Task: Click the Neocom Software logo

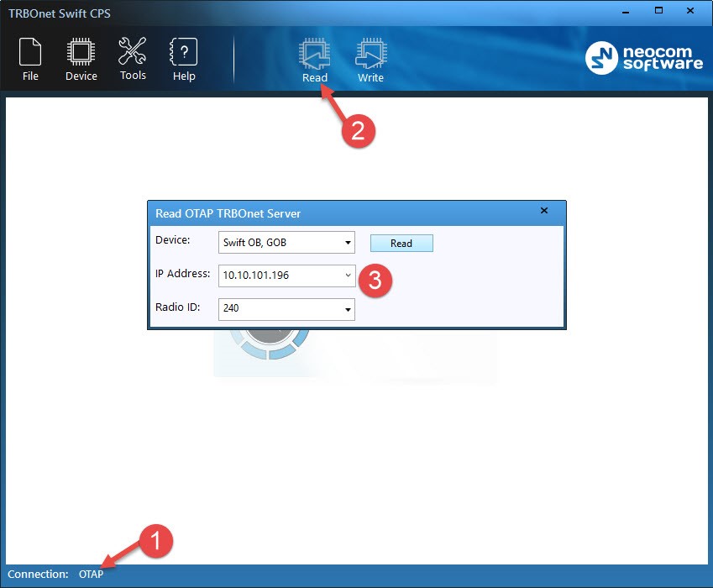Action: click(x=644, y=58)
